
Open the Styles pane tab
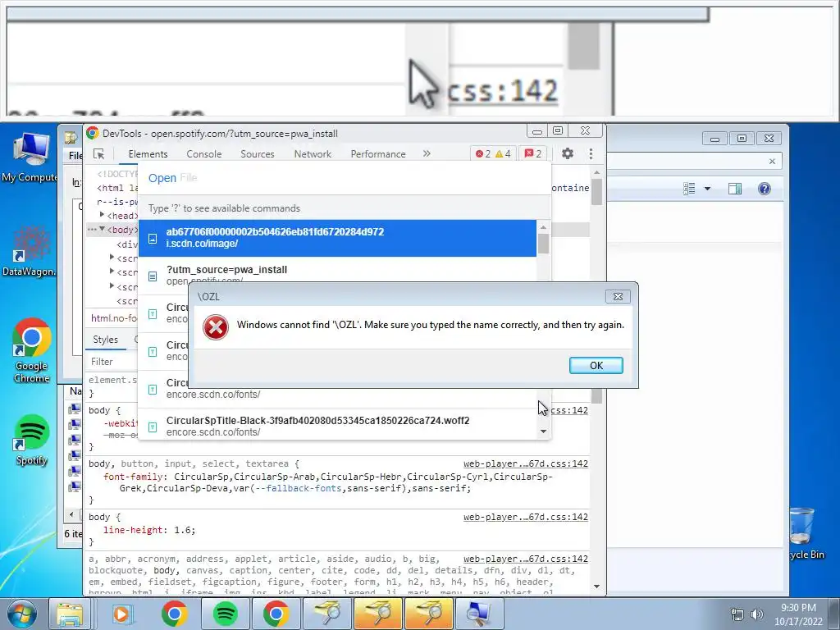(x=105, y=340)
